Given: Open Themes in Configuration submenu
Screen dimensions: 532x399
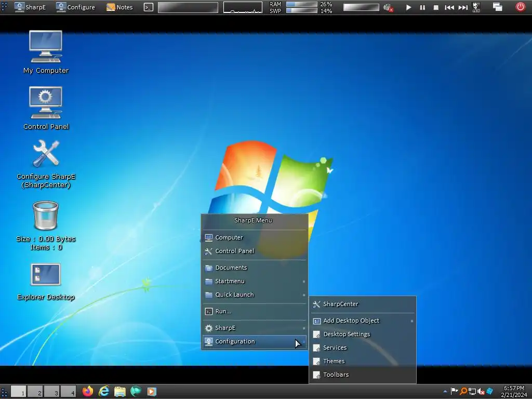Looking at the screenshot, I should [x=363, y=362].
